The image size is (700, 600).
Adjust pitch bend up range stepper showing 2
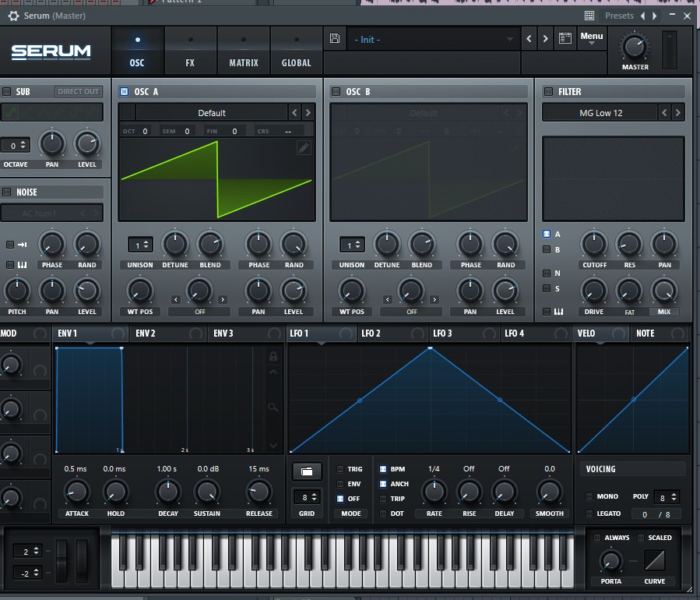click(28, 552)
